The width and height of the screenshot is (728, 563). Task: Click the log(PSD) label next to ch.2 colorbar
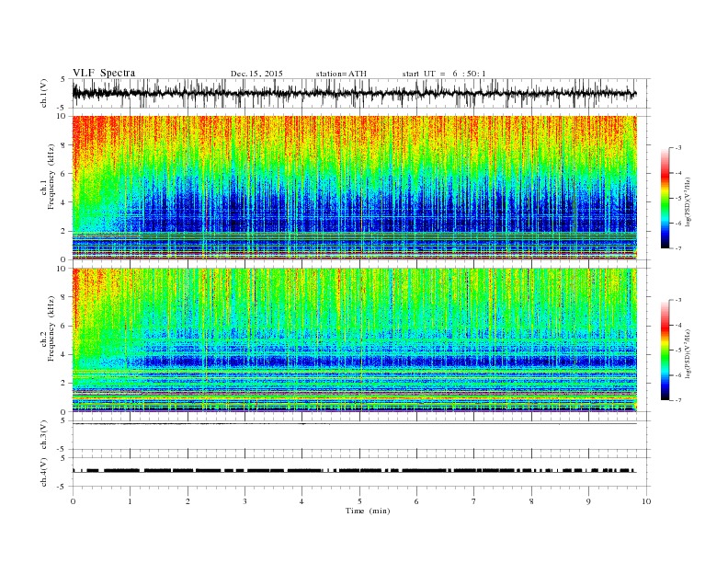(688, 353)
